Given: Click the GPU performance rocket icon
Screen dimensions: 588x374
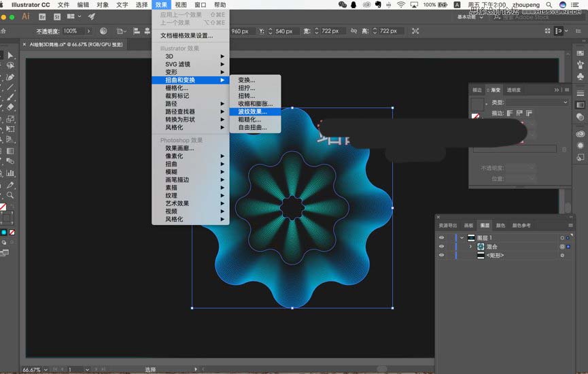Looking at the screenshot, I should point(92,16).
